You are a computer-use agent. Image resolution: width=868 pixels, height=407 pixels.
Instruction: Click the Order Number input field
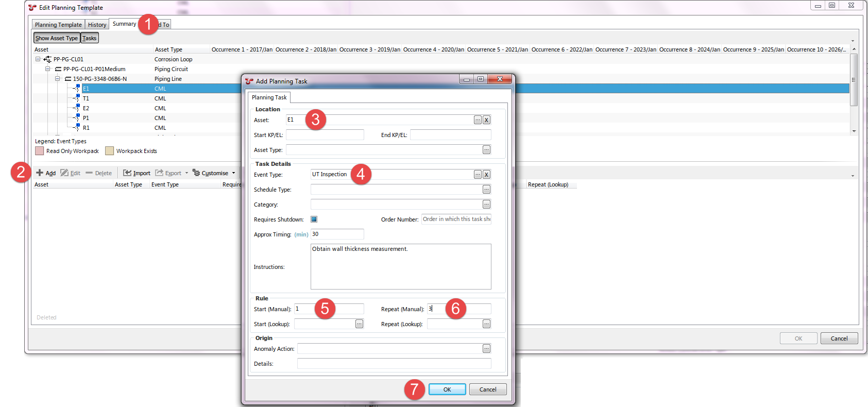pos(456,219)
